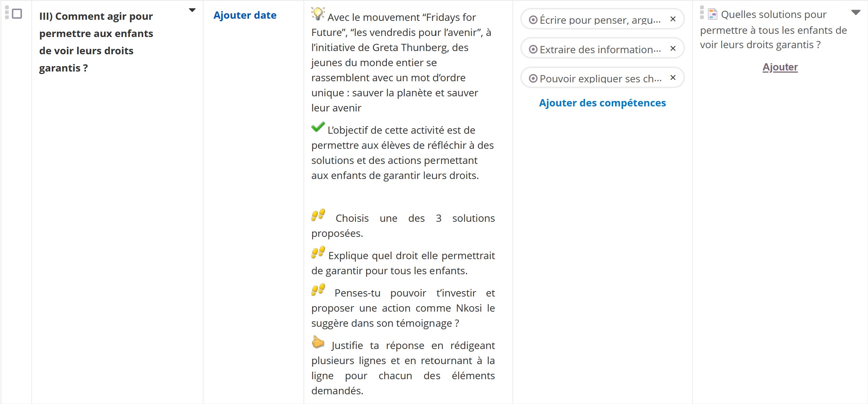Viewport: 868px width, 404px height.
Task: Expand the dropdown arrow for the activity
Action: pos(856,13)
